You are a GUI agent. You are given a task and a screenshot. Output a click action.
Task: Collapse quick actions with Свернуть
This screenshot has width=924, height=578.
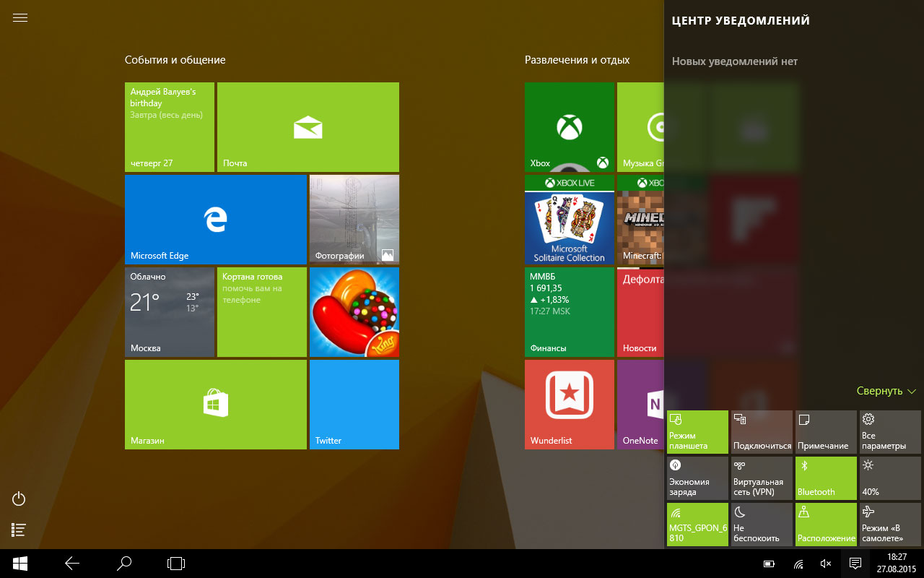tap(886, 391)
